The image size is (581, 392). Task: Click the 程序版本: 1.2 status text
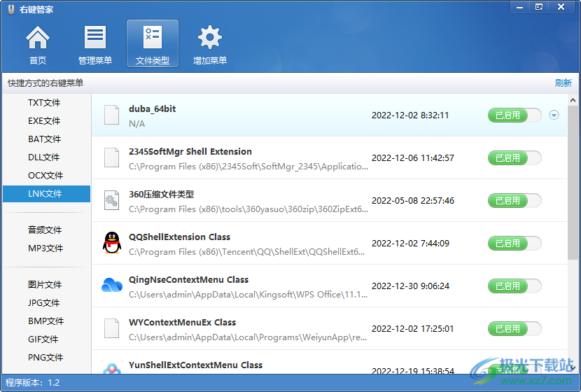click(x=33, y=383)
